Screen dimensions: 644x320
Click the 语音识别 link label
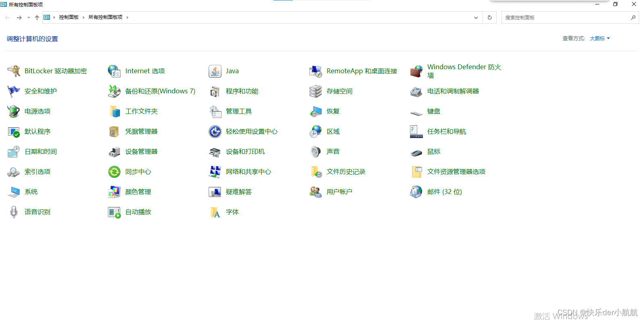(x=37, y=212)
